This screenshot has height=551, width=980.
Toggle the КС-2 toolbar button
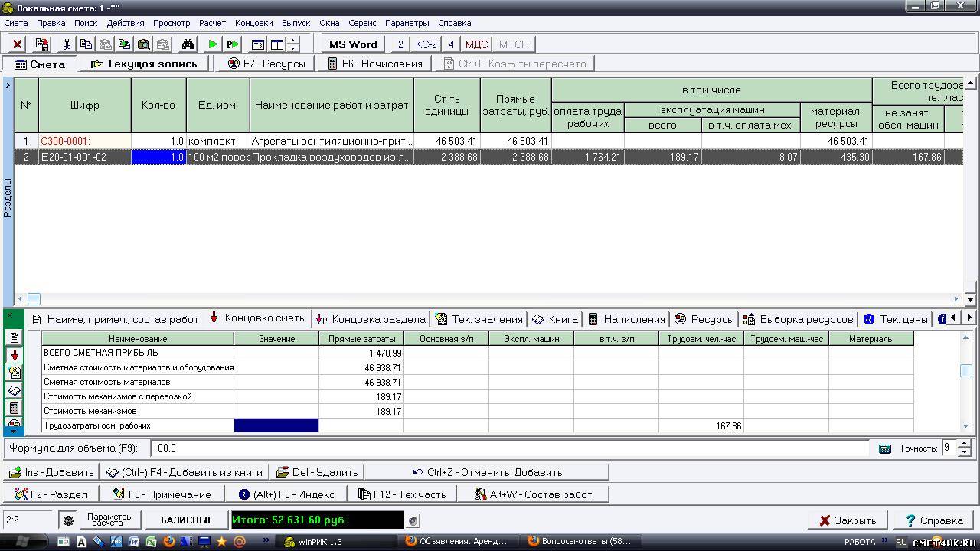[426, 44]
